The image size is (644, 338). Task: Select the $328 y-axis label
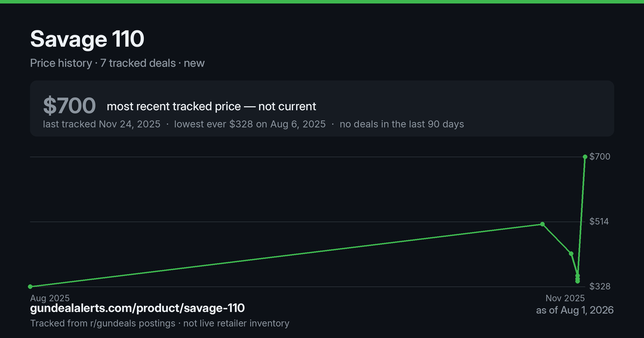tap(600, 286)
